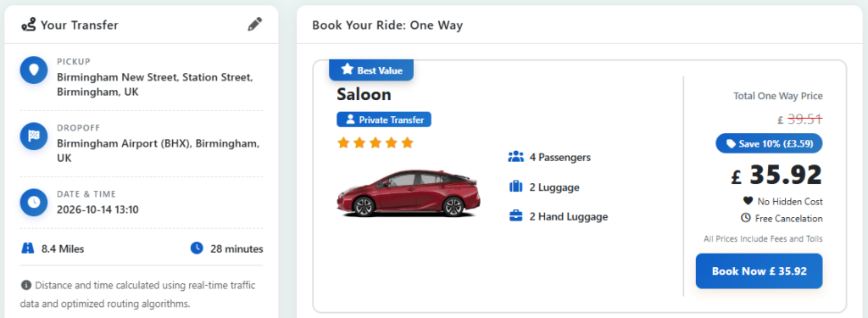The height and width of the screenshot is (318, 868).
Task: Click the suitcase luggage icon
Action: [x=515, y=187]
